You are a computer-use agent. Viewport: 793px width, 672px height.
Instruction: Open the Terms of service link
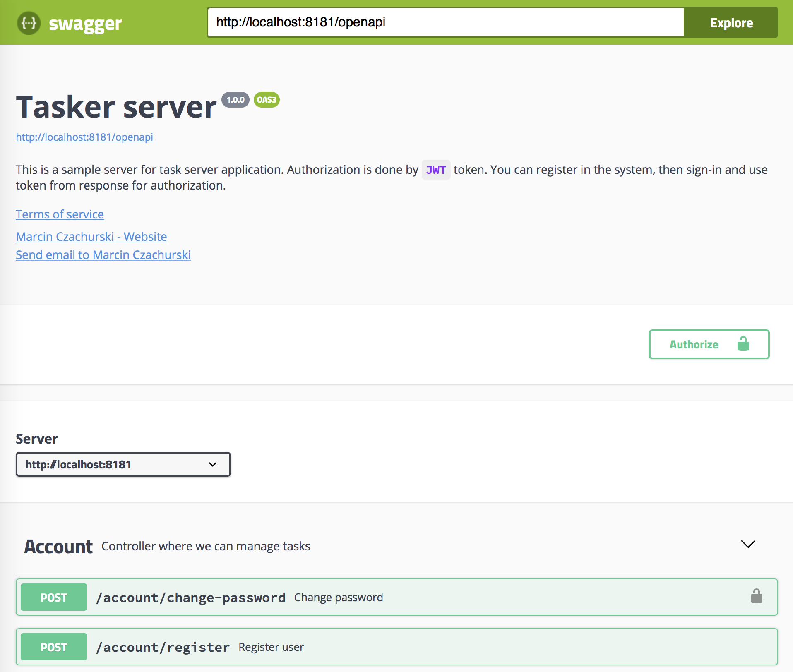point(60,214)
